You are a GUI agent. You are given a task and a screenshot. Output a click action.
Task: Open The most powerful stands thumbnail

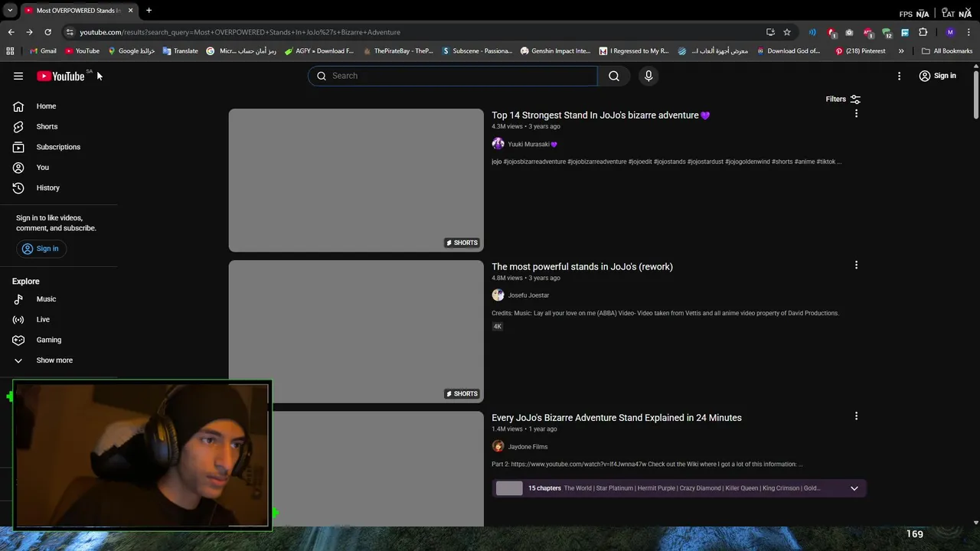[x=356, y=331]
